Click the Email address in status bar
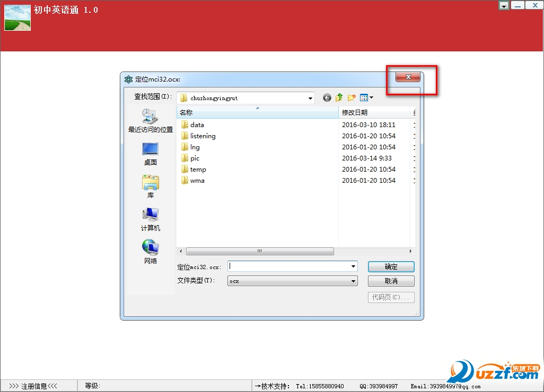544x392 pixels. (445, 386)
